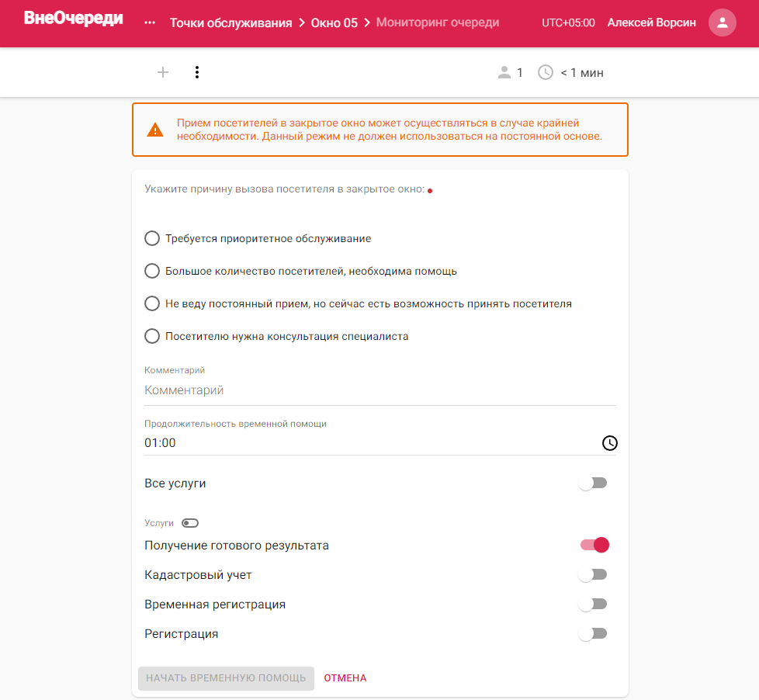Disable 'Получение готового результата' service toggle

(594, 545)
